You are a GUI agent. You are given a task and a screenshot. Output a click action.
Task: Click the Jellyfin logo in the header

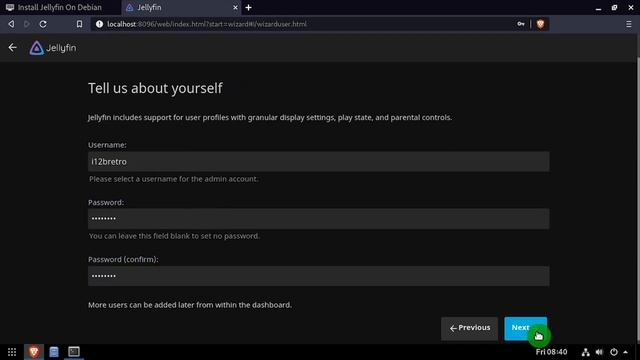[53, 48]
